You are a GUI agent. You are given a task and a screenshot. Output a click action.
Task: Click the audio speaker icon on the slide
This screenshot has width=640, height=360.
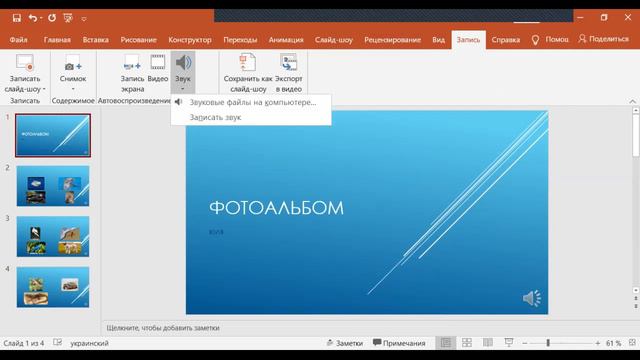pyautogui.click(x=532, y=298)
